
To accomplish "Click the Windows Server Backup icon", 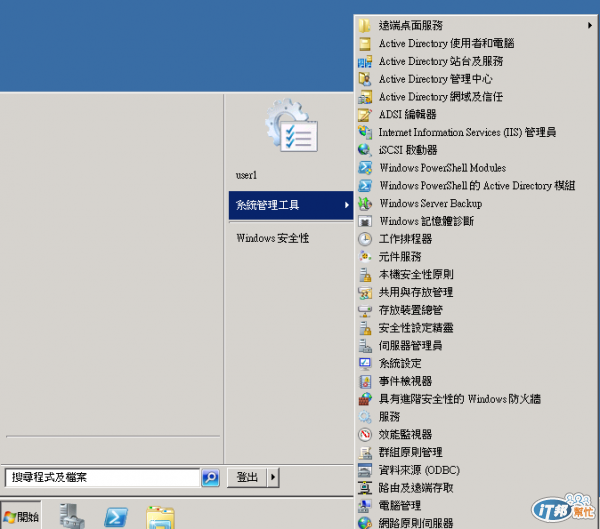I will (365, 203).
